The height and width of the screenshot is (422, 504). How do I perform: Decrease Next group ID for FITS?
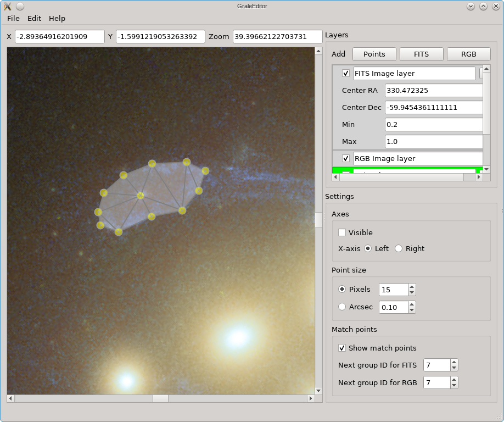point(454,368)
